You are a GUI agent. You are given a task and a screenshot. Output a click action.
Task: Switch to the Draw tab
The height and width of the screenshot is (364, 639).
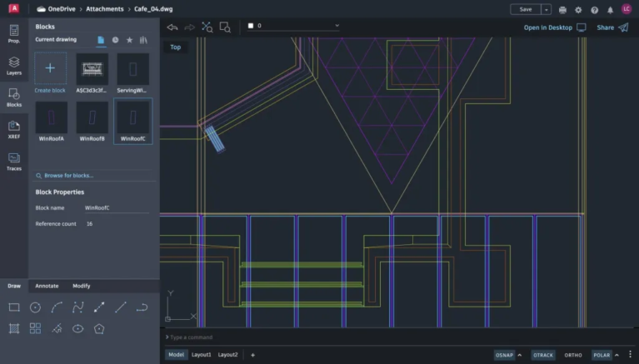tap(14, 286)
